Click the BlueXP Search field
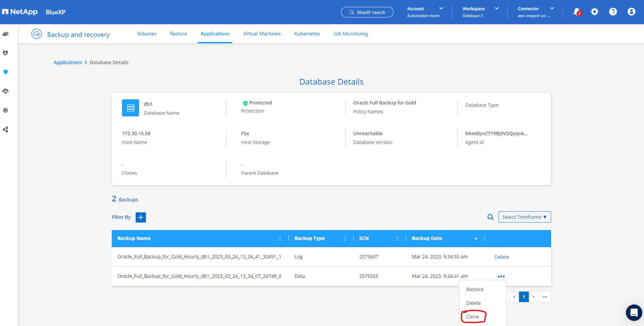Screen dimensions: 644x326 point(367,12)
